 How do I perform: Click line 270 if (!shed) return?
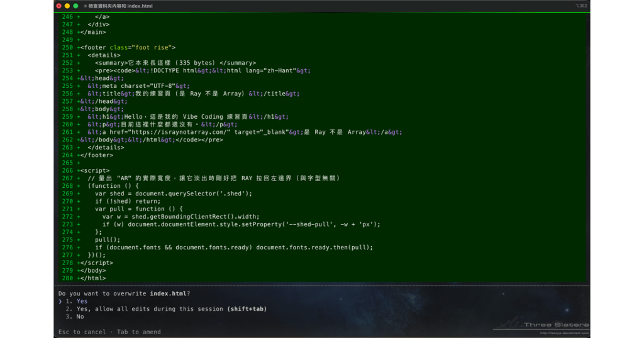pos(128,202)
